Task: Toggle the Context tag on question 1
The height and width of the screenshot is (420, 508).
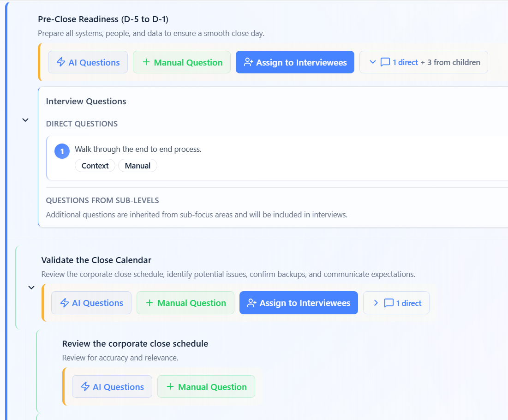Action: click(95, 165)
